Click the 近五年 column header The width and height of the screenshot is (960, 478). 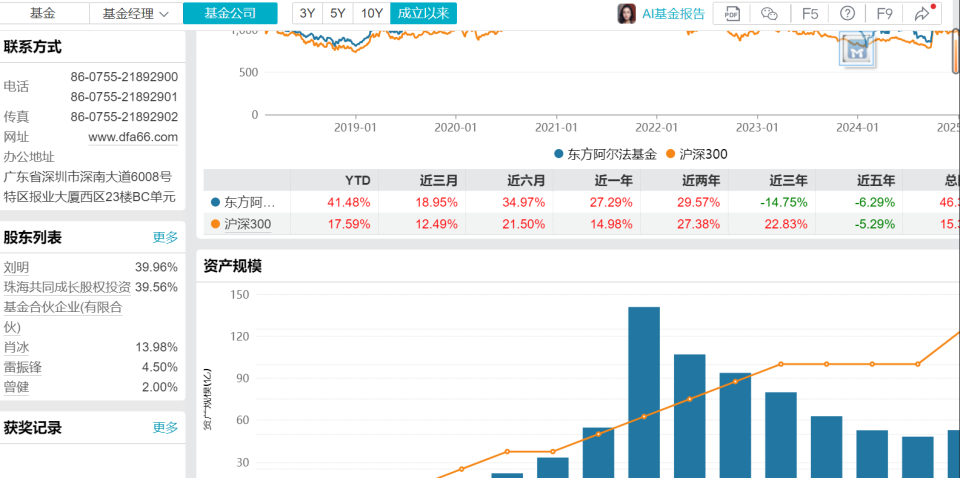coord(876,181)
